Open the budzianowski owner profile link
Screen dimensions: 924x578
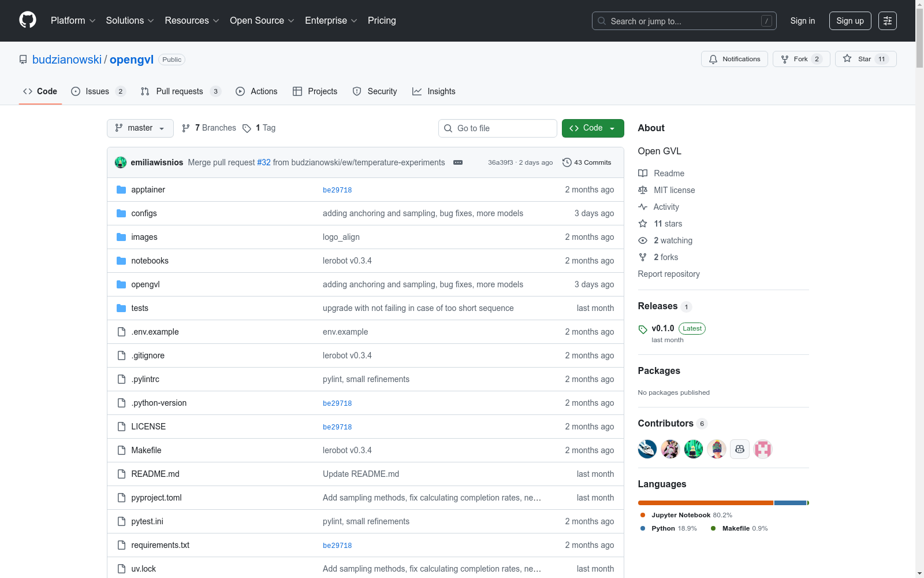(67, 60)
